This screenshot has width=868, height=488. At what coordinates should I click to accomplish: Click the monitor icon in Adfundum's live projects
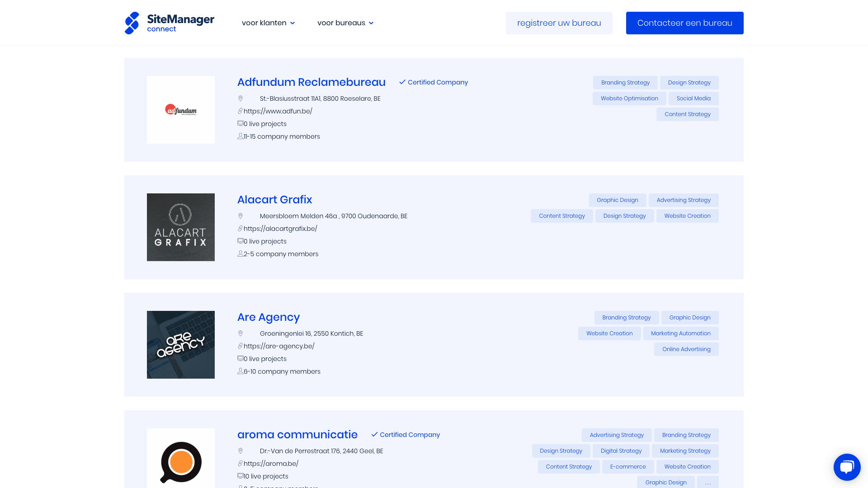[x=240, y=123]
